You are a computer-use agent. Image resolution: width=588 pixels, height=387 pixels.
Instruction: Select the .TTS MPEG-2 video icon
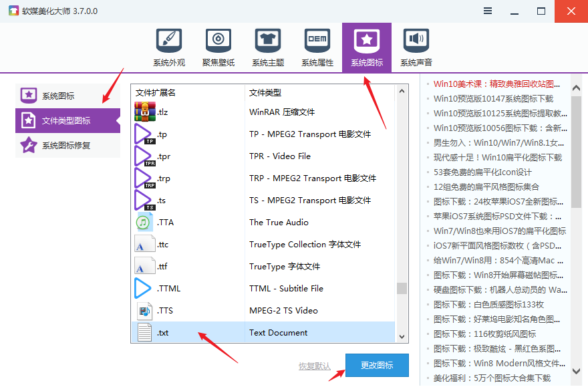(144, 311)
